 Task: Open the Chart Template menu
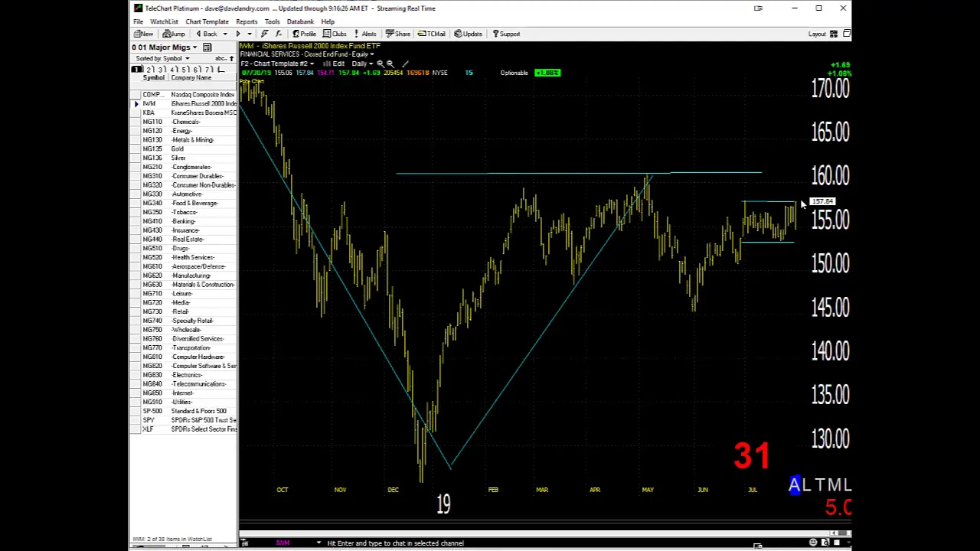(207, 21)
